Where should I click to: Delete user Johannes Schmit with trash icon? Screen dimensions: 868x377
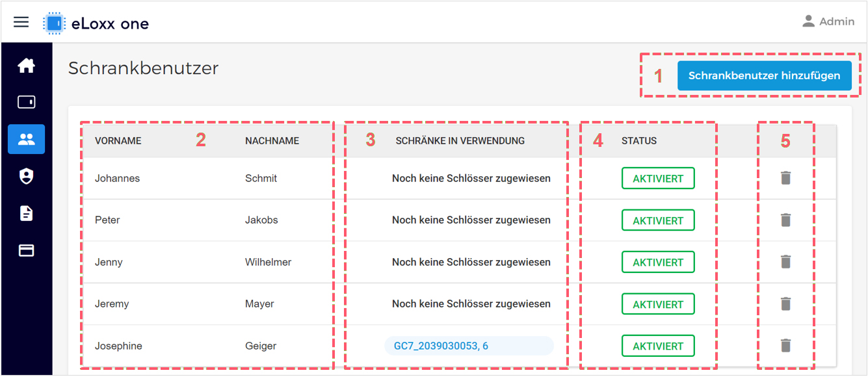(786, 178)
